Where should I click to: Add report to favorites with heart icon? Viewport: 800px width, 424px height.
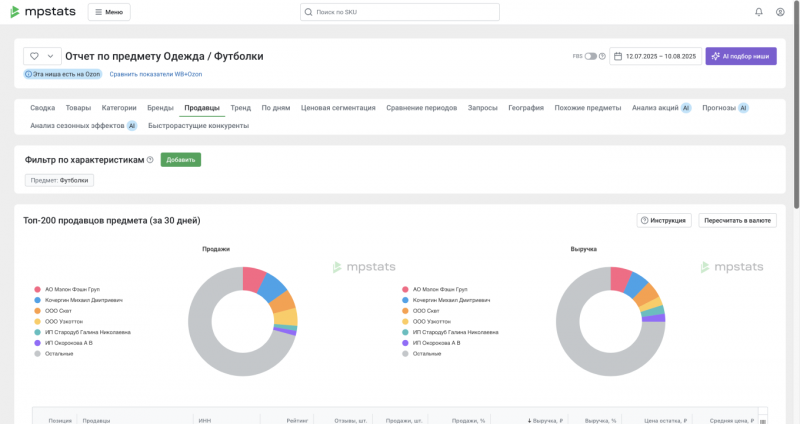pyautogui.click(x=33, y=56)
